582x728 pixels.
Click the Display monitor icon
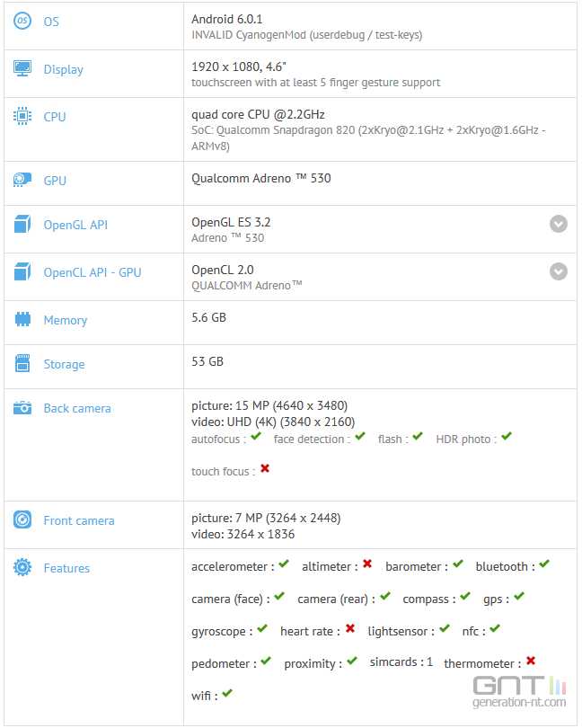coord(22,68)
